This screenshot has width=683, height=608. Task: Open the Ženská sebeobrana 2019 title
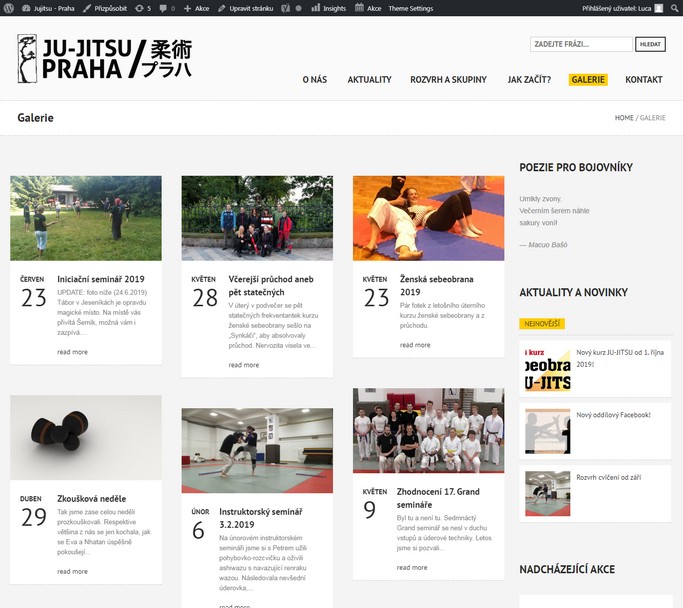(x=436, y=286)
